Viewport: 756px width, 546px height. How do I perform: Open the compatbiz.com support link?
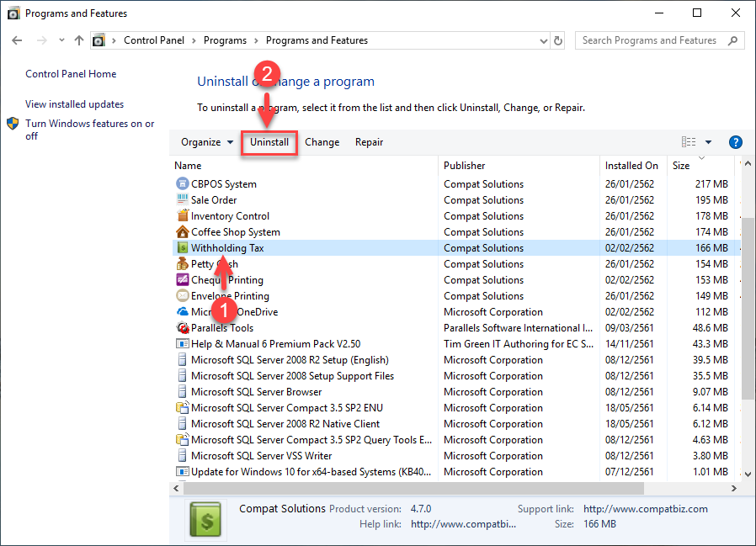(645, 509)
